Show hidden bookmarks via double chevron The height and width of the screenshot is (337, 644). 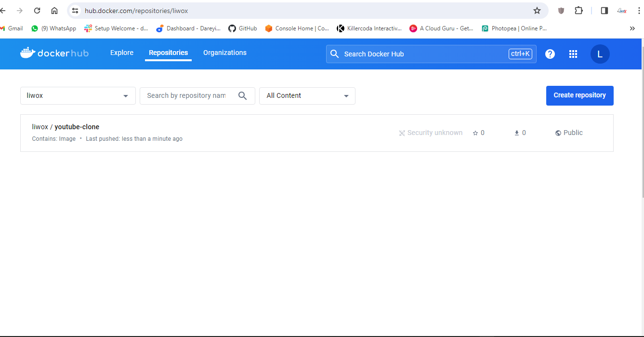pyautogui.click(x=632, y=28)
